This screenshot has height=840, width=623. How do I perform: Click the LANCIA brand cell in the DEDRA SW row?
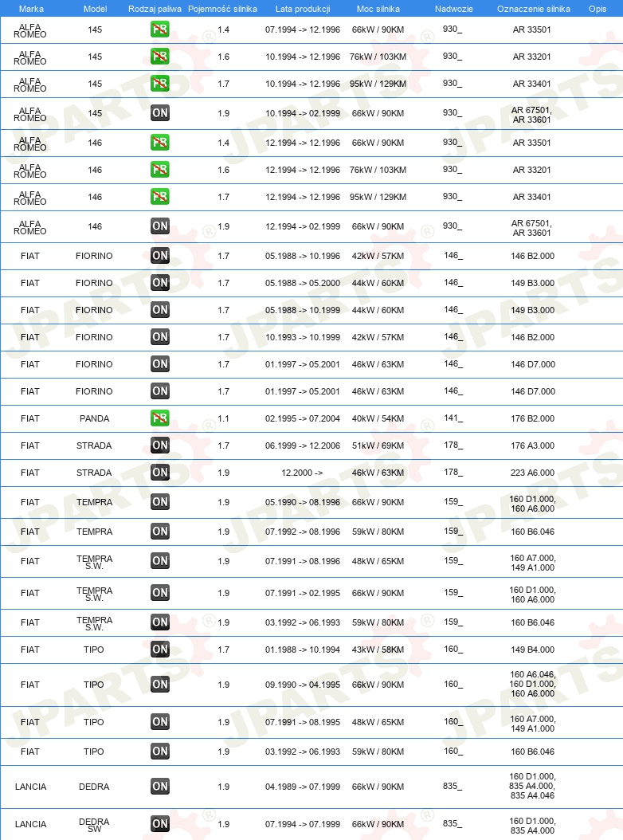click(30, 824)
